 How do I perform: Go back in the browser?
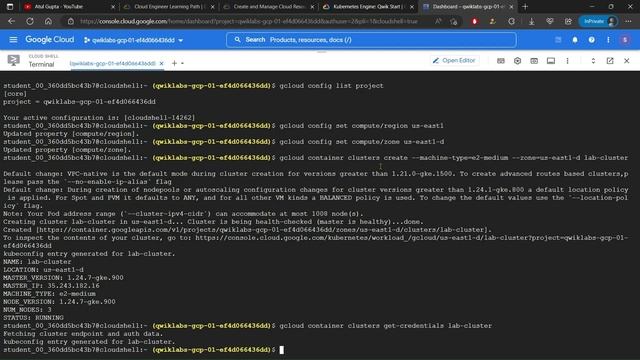11,21
